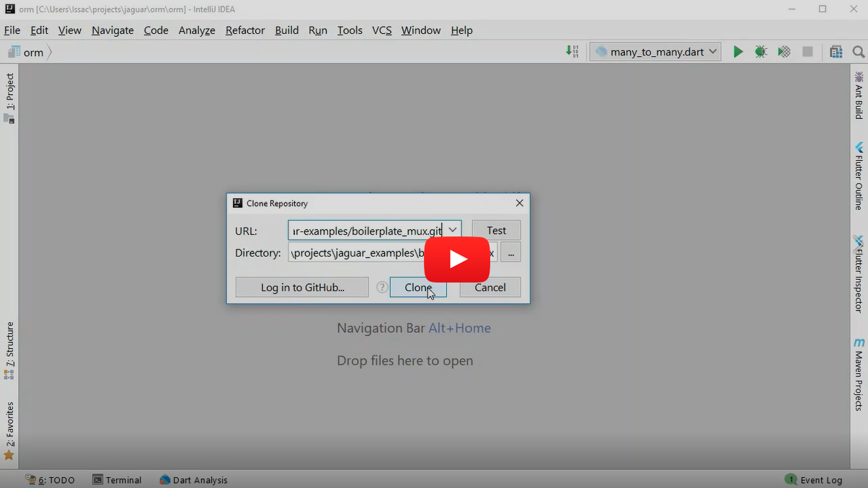This screenshot has height=488, width=868.
Task: Open the Refactor menu
Action: click(x=245, y=30)
